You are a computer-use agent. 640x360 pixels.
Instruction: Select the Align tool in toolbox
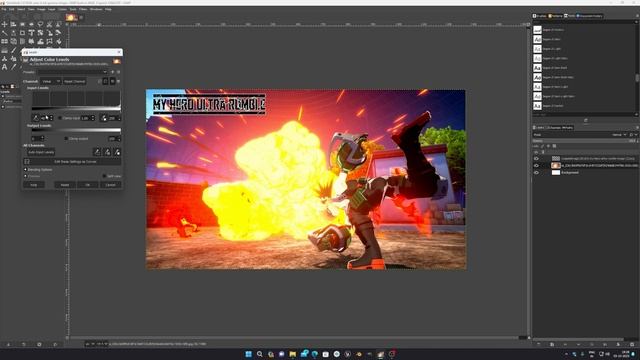coord(13,24)
